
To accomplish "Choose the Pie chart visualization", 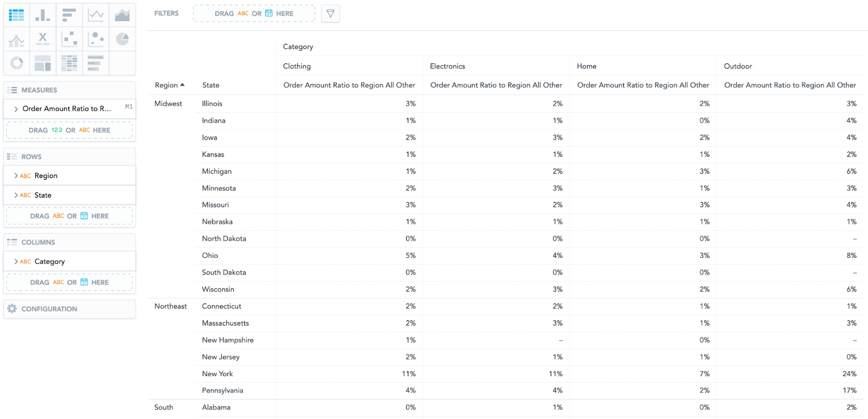I will [x=122, y=40].
